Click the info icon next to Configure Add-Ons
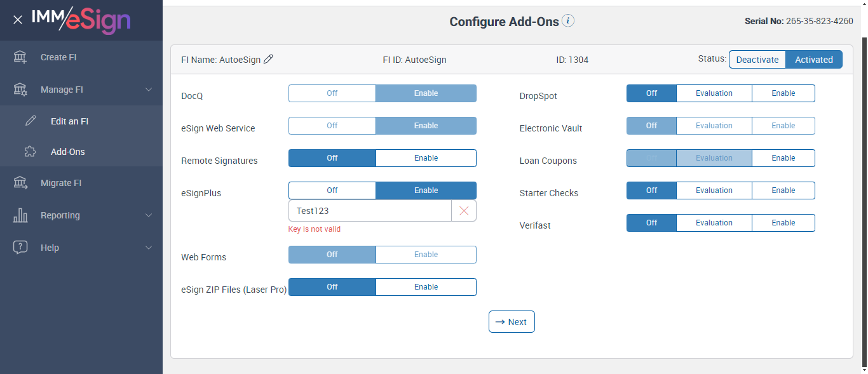 [568, 21]
